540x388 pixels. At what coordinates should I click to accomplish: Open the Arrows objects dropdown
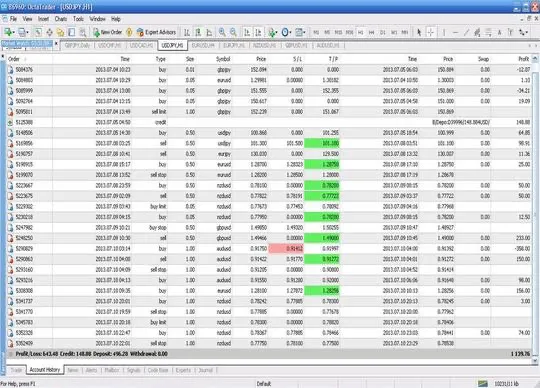pos(524,32)
